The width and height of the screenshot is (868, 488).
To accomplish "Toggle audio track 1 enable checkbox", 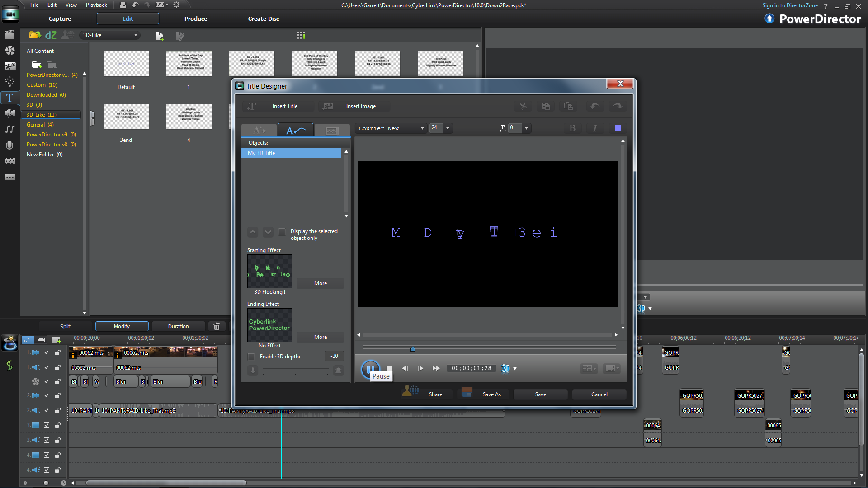I will point(47,367).
